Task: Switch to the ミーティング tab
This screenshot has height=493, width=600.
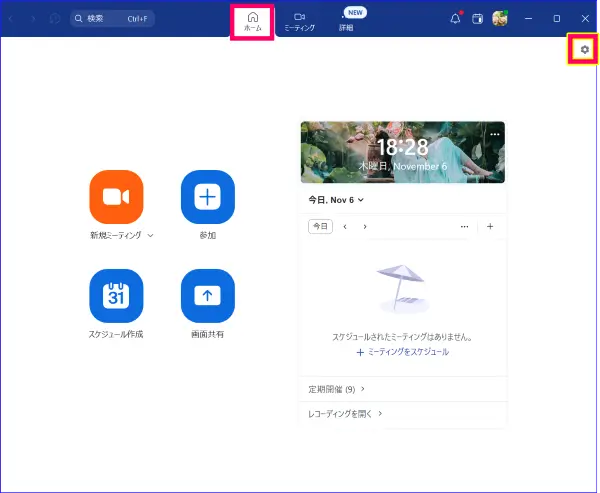Action: click(299, 21)
